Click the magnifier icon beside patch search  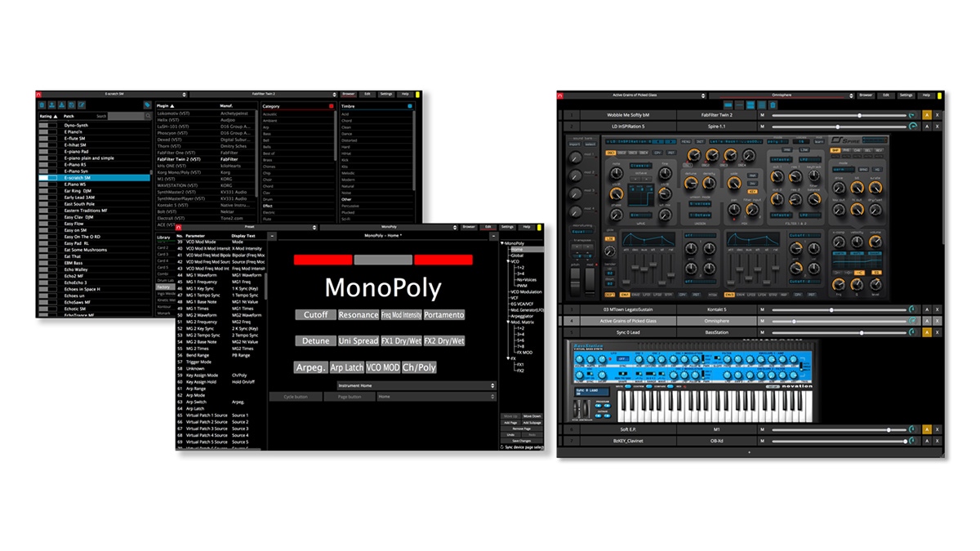(147, 116)
